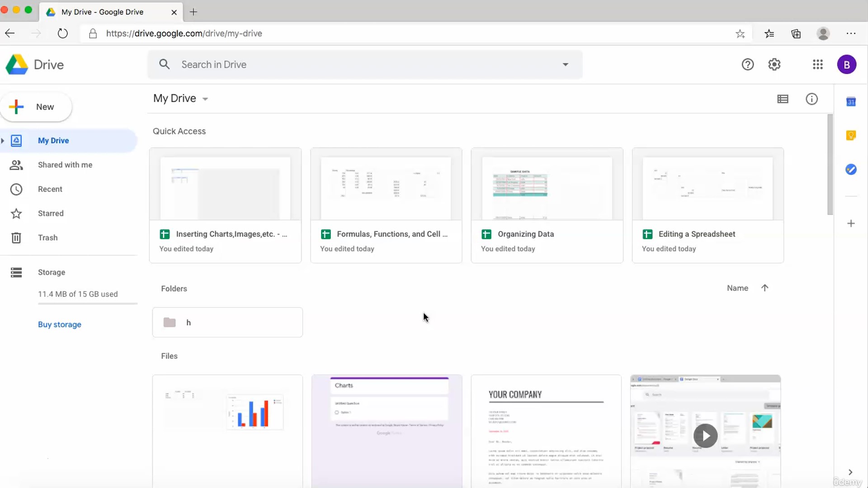Close the My Drive browser tab

[x=174, y=12]
